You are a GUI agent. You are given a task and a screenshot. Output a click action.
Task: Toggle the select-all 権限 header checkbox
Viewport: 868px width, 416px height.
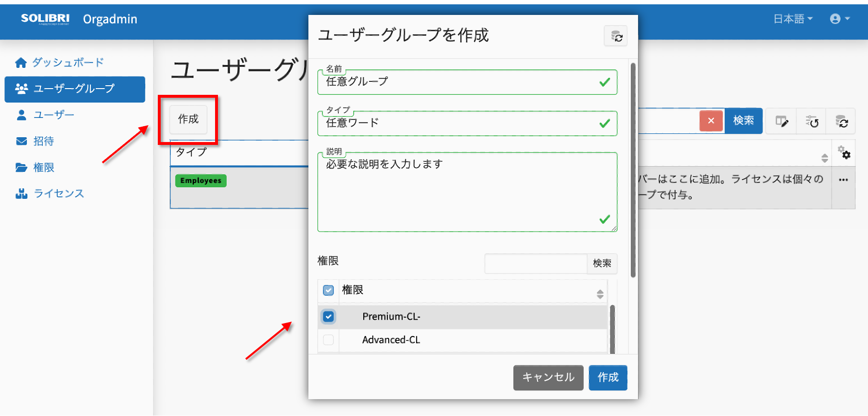pyautogui.click(x=329, y=290)
